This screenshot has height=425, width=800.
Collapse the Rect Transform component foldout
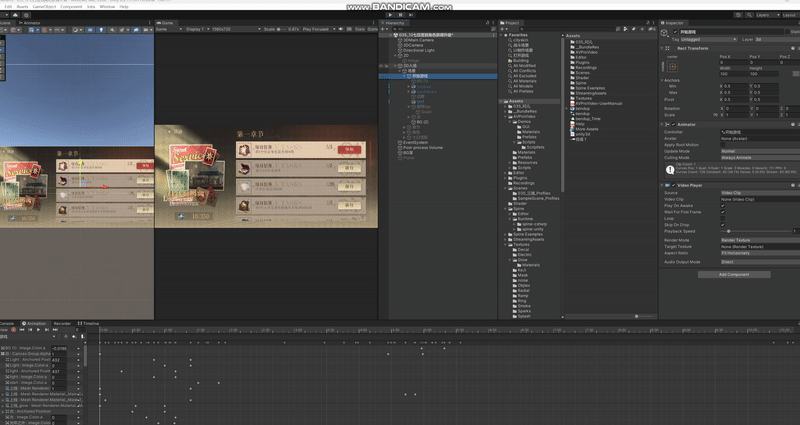pos(662,48)
